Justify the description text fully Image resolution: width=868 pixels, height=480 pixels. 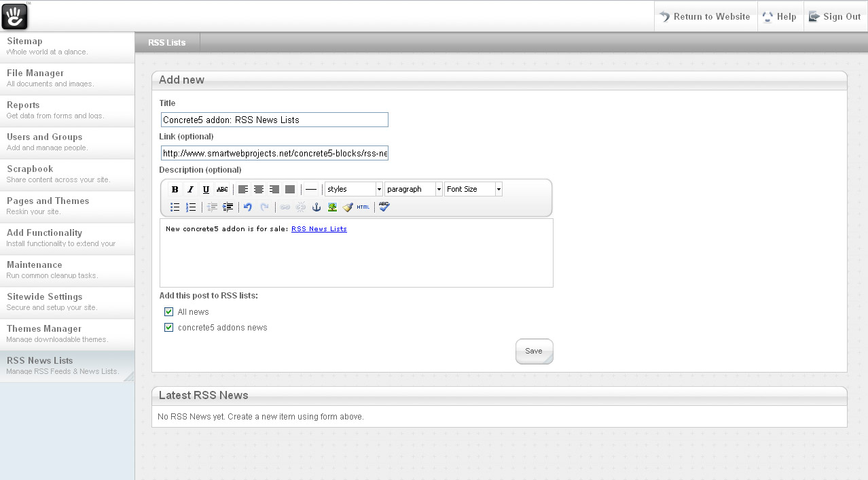click(290, 190)
